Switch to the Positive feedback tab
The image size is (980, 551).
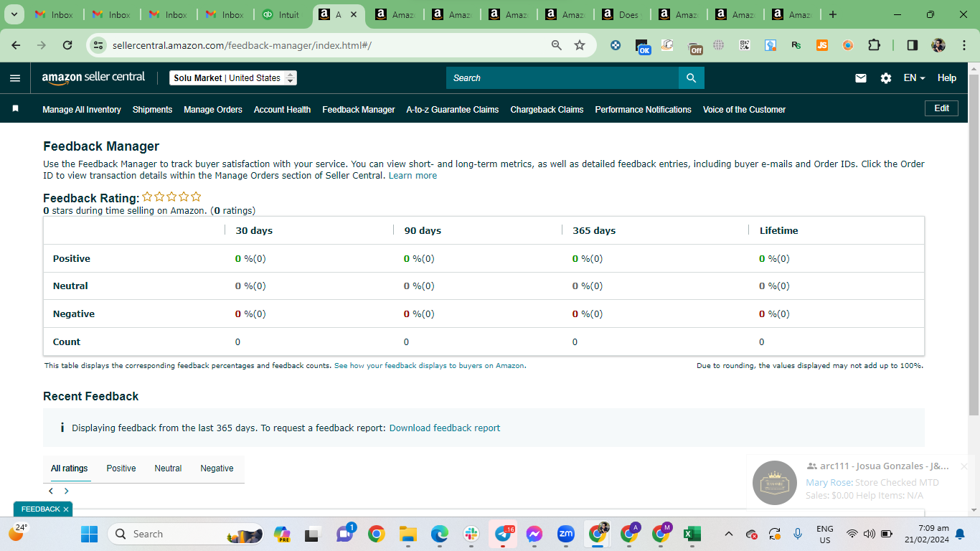(121, 468)
